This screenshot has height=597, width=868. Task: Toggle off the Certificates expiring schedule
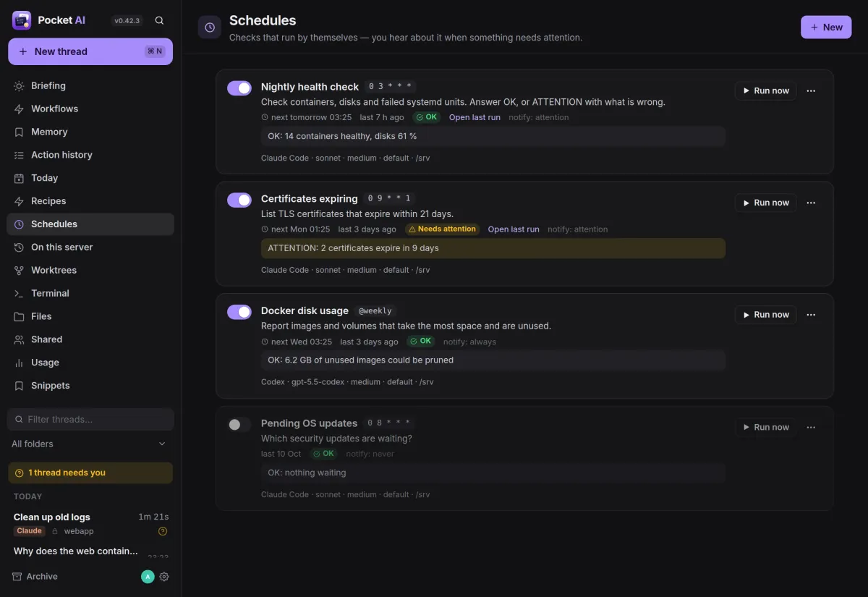(x=239, y=200)
